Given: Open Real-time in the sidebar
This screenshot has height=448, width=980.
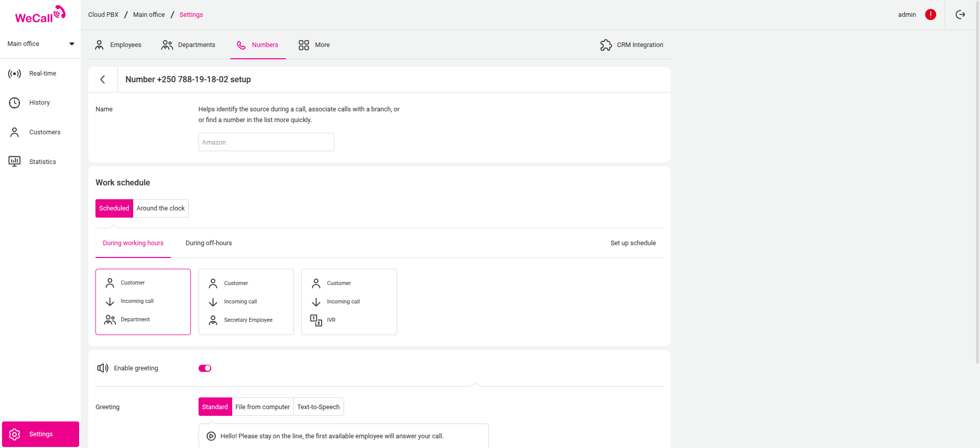Looking at the screenshot, I should [40, 74].
